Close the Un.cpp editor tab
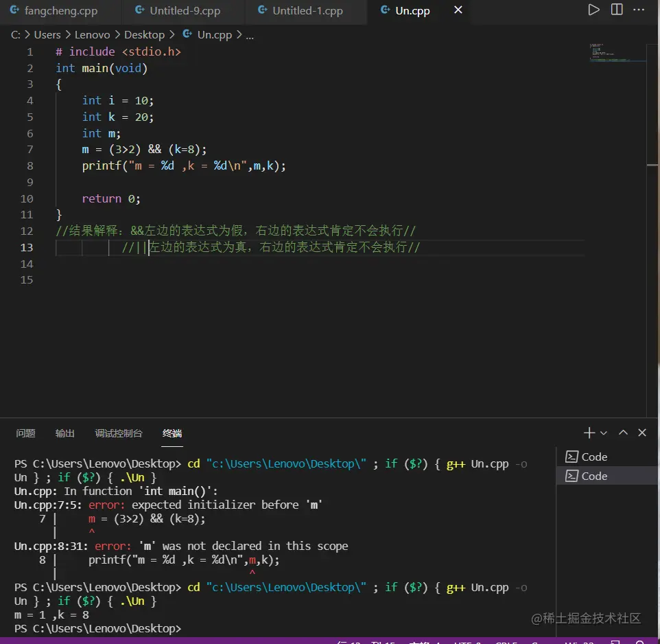660x644 pixels. tap(458, 10)
